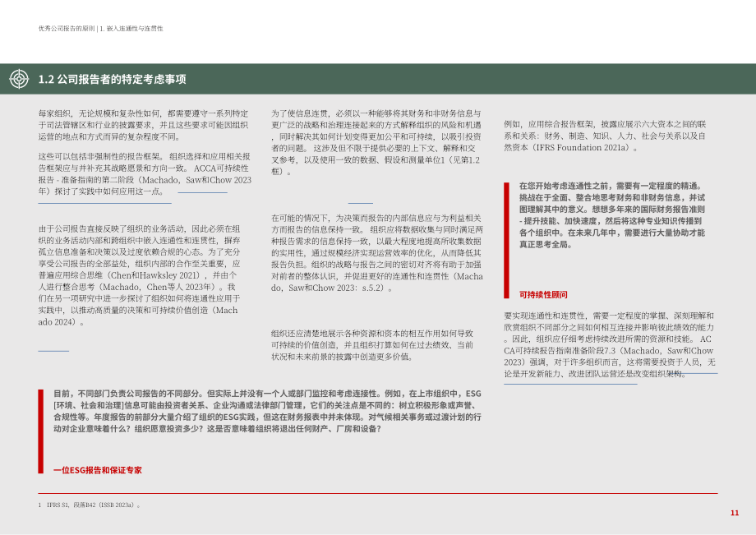Click the paragraph starting "例如，应用综合报告框架"
756x535 pixels.
605,136
